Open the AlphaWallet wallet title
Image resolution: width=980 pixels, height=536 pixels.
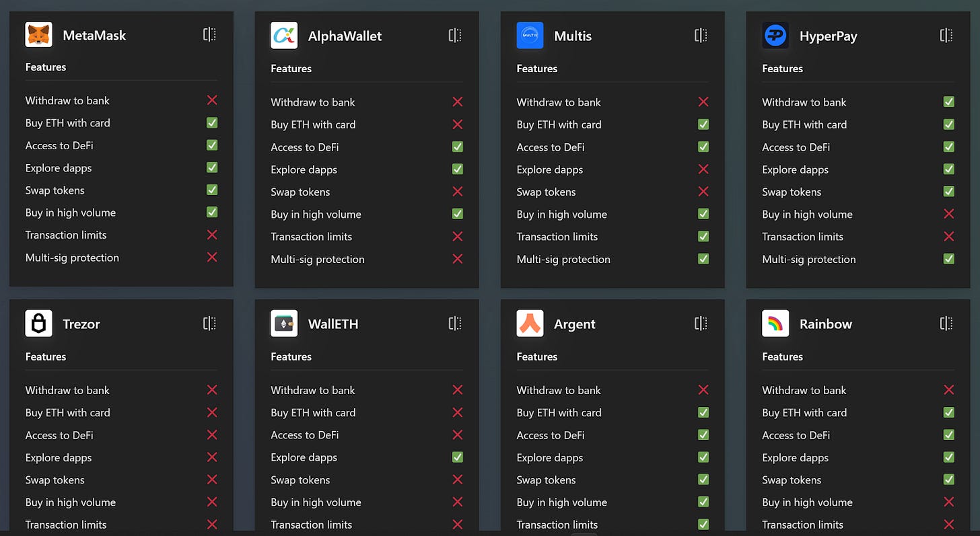(x=345, y=36)
